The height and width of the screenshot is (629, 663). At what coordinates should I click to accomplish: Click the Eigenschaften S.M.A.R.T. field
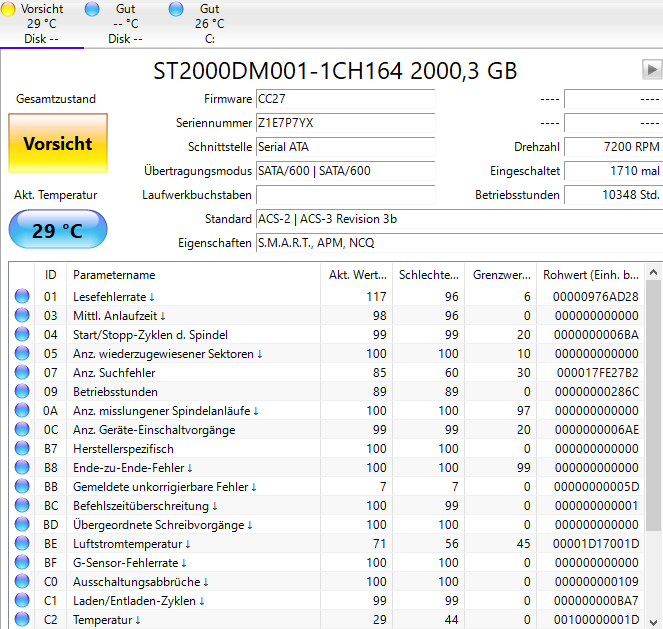(x=460, y=243)
